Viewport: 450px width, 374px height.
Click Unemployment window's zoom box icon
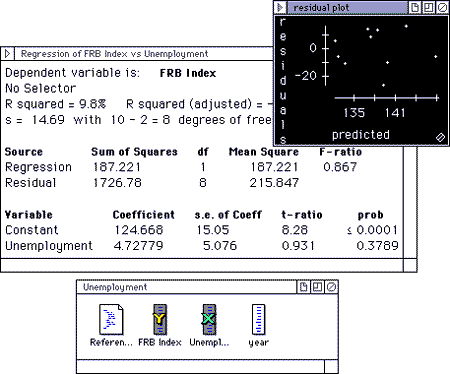[317, 287]
